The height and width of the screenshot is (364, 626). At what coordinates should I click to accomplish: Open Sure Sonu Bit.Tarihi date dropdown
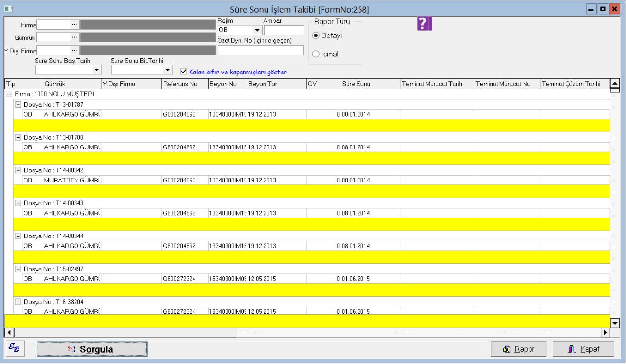point(168,70)
